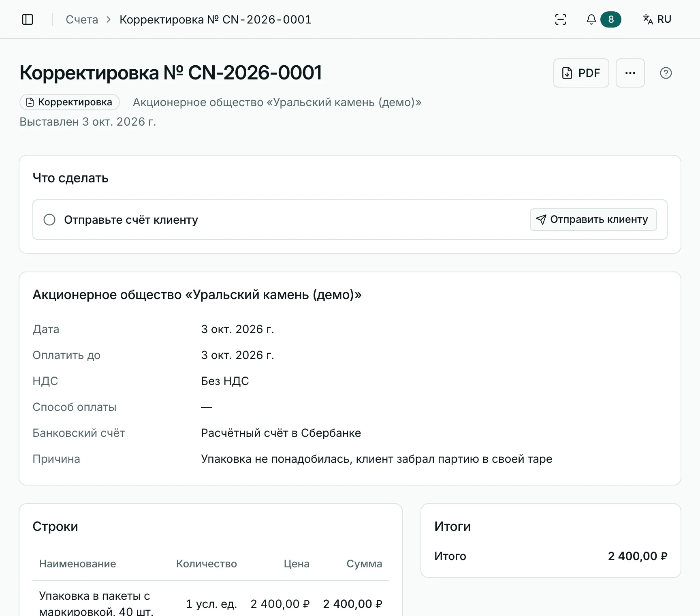Open the RU language selector
Image resolution: width=700 pixels, height=616 pixels.
point(657,19)
